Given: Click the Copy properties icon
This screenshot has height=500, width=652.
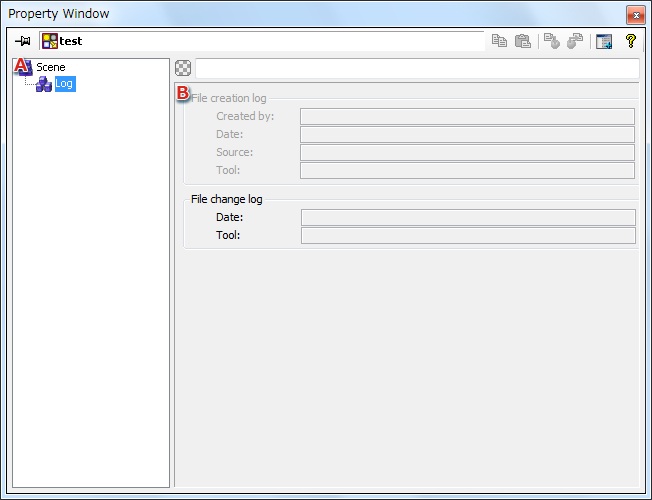Looking at the screenshot, I should pyautogui.click(x=499, y=41).
